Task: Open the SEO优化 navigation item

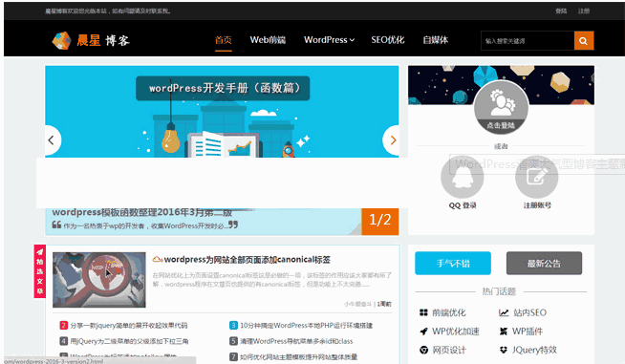Action: (388, 40)
